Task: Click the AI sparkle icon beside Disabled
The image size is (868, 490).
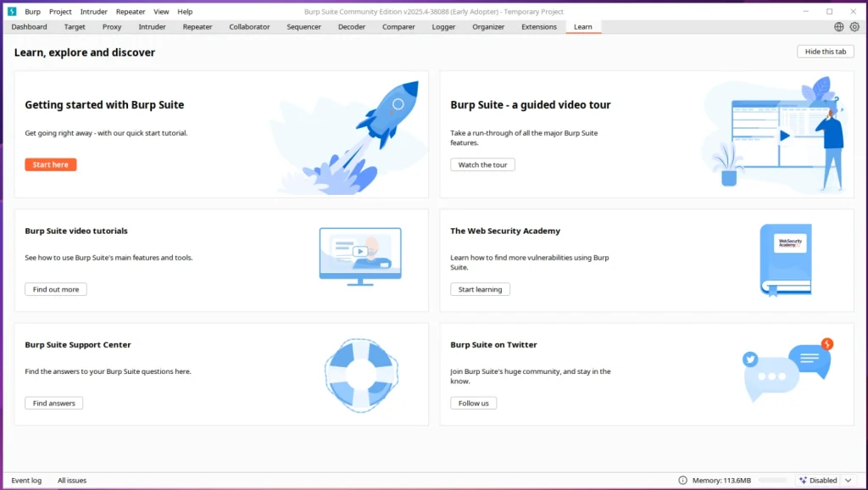Action: click(x=803, y=480)
